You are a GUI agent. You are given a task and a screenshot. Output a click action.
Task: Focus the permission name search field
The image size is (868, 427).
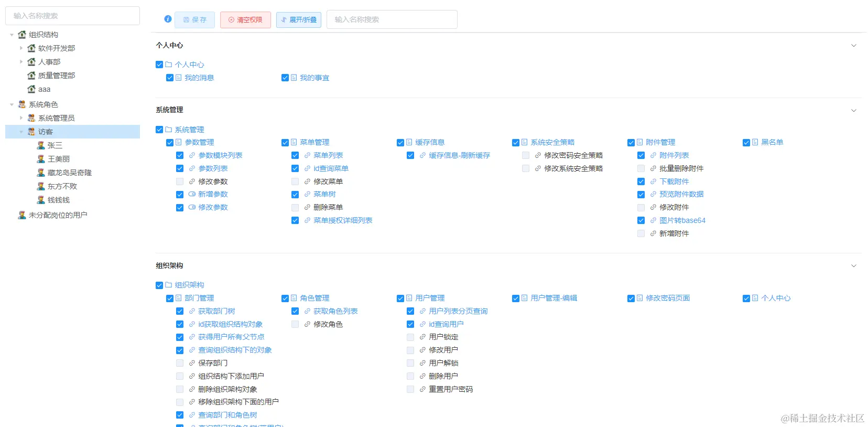coord(392,19)
